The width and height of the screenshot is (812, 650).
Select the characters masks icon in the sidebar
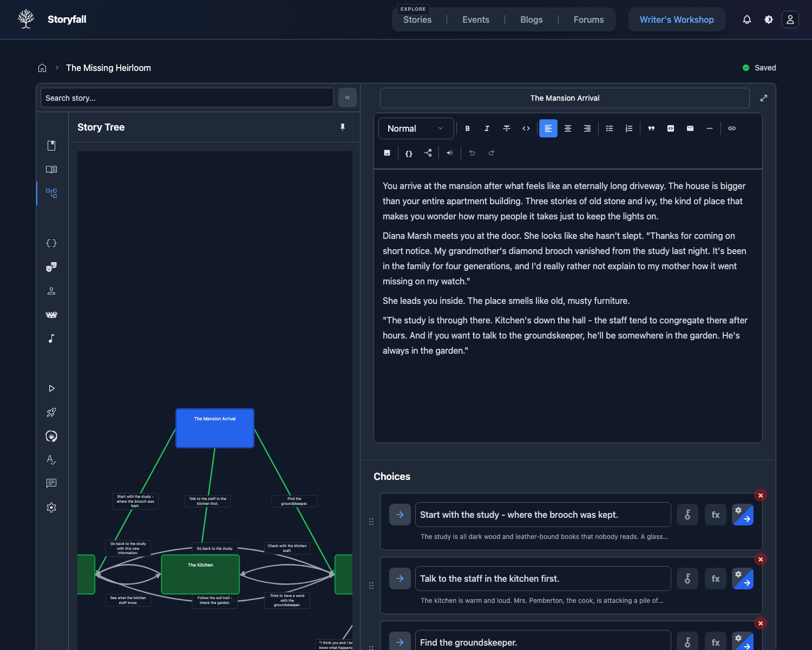(51, 267)
